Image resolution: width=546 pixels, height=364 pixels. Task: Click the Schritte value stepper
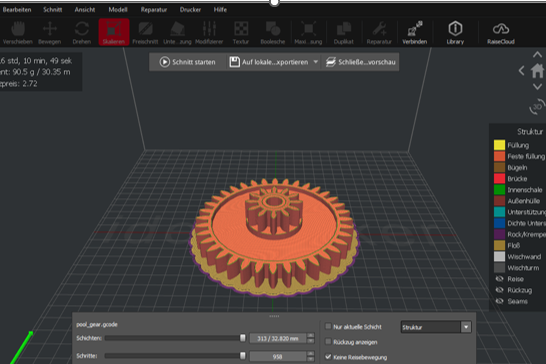coord(311,356)
